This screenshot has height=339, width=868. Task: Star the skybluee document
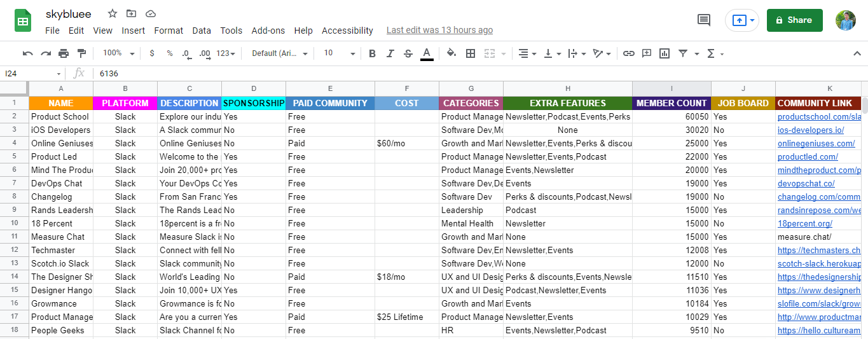click(113, 13)
